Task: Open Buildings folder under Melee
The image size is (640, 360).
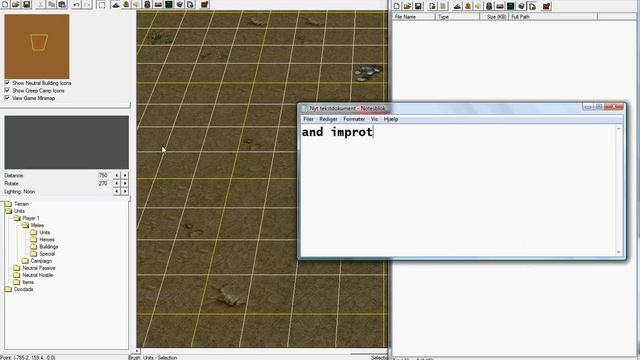Action: [x=44, y=247]
